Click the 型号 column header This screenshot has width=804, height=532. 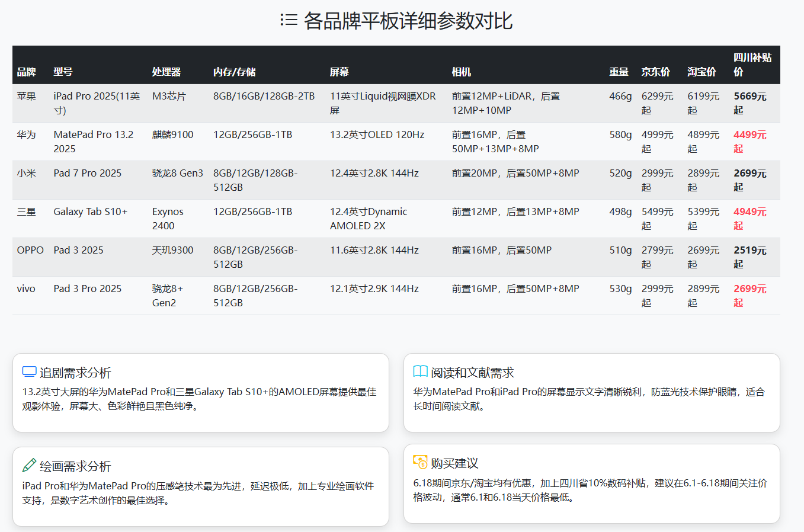(x=63, y=72)
